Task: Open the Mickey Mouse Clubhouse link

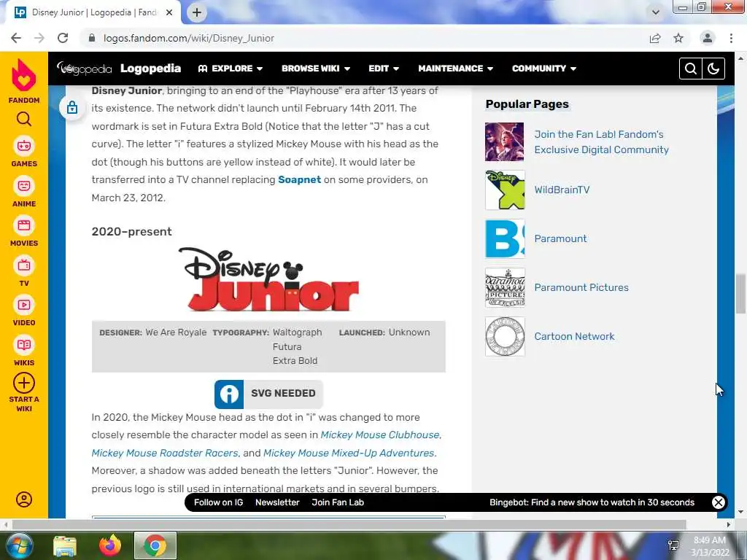Action: click(x=379, y=435)
